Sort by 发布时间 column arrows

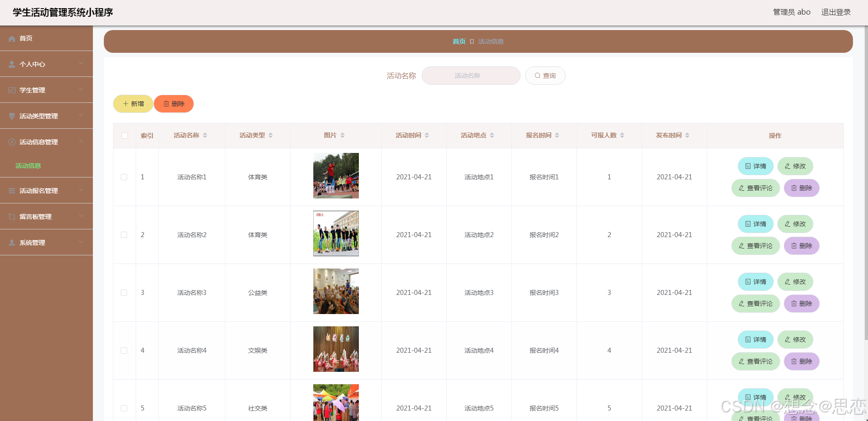pyautogui.click(x=687, y=136)
